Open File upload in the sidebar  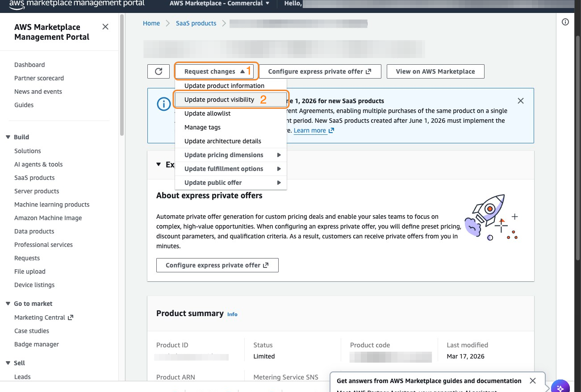click(30, 271)
